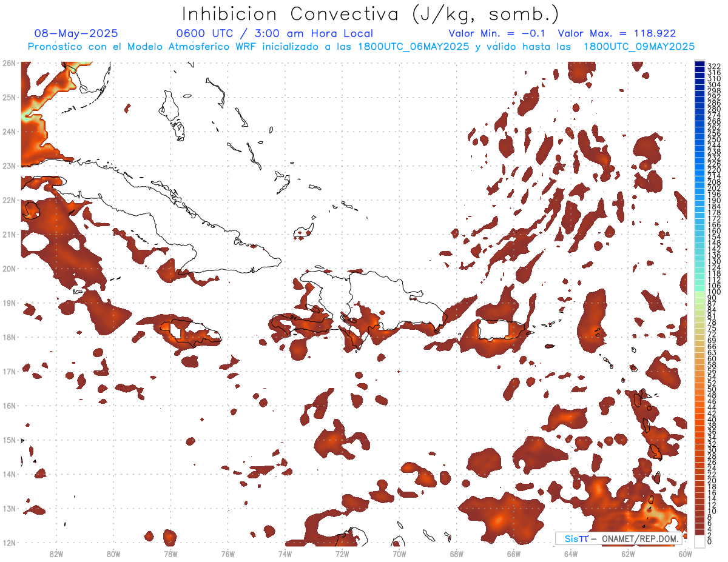Click the dark blue swatch for value 322
Image resolution: width=728 pixels, height=562 pixels.
(x=699, y=64)
